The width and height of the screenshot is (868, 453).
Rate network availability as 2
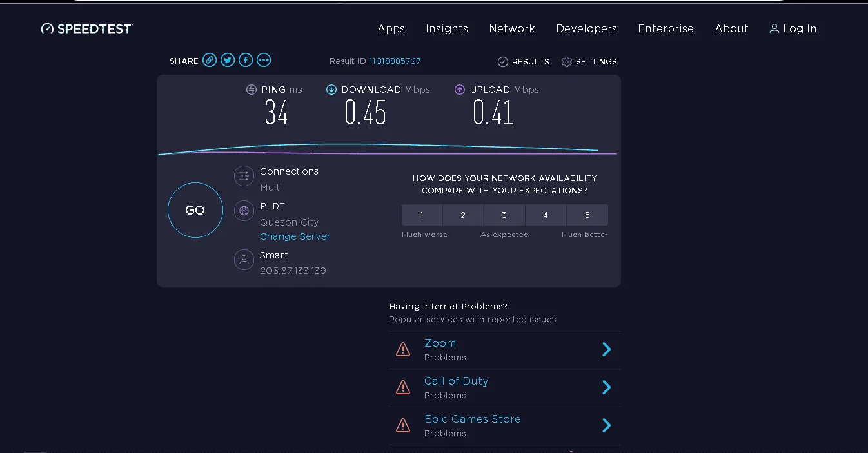(463, 215)
